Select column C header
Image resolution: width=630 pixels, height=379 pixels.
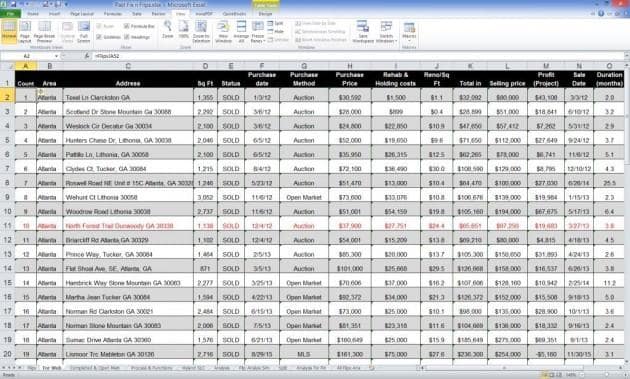(x=128, y=66)
